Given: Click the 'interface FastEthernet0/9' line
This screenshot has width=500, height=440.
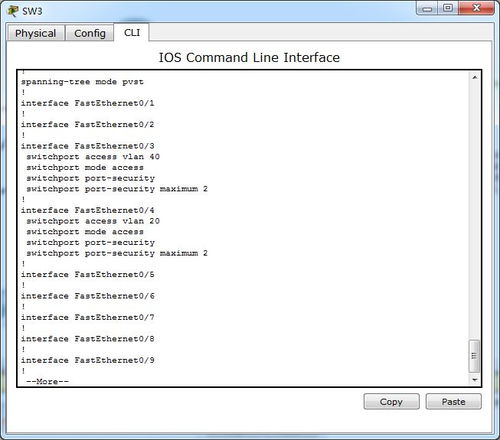Looking at the screenshot, I should click(x=88, y=360).
